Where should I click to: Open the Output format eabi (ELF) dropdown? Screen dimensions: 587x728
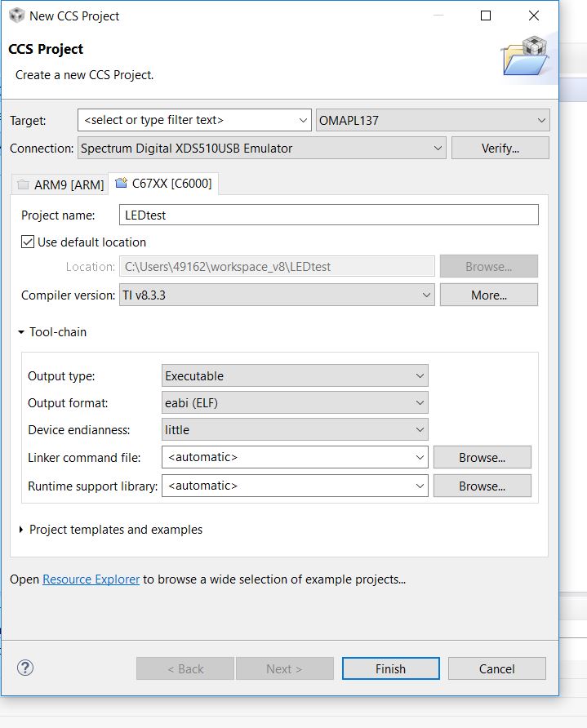(x=295, y=402)
